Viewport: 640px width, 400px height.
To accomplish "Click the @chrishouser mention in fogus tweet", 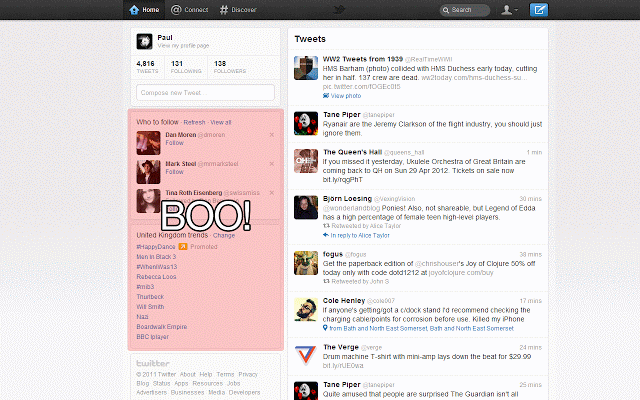I will point(437,264).
